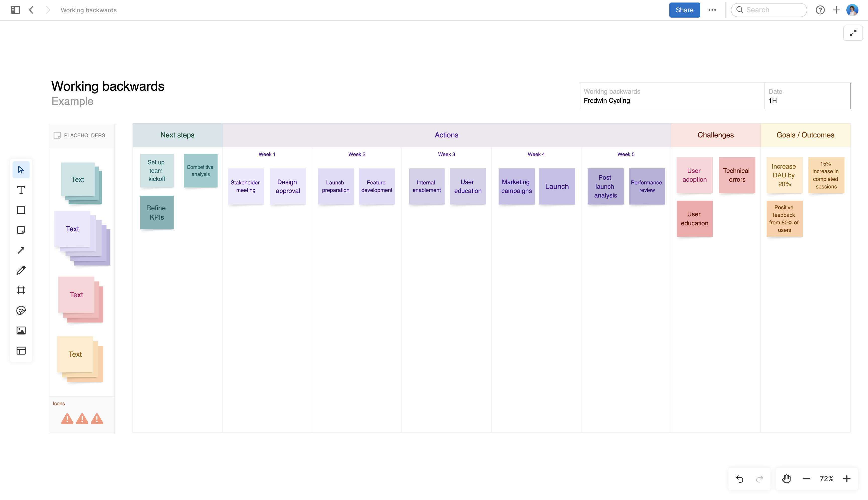Toggle the sidebar panel
The image size is (868, 500).
coord(15,10)
